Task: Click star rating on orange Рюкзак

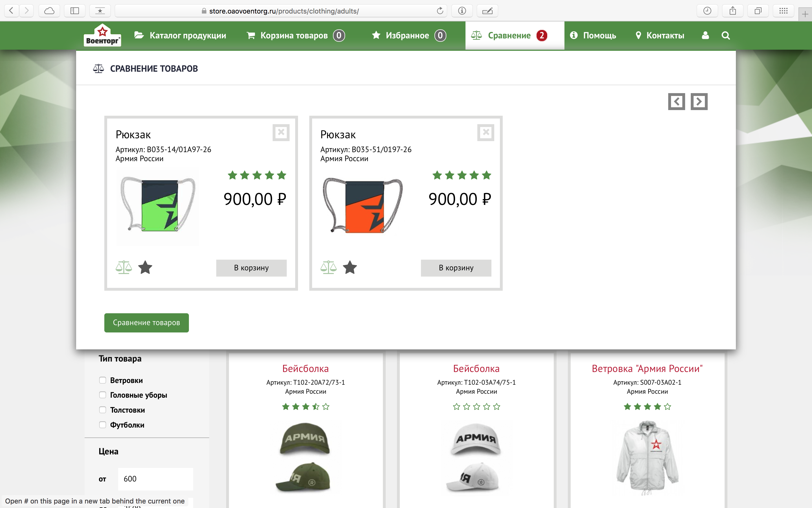Action: 462,175
